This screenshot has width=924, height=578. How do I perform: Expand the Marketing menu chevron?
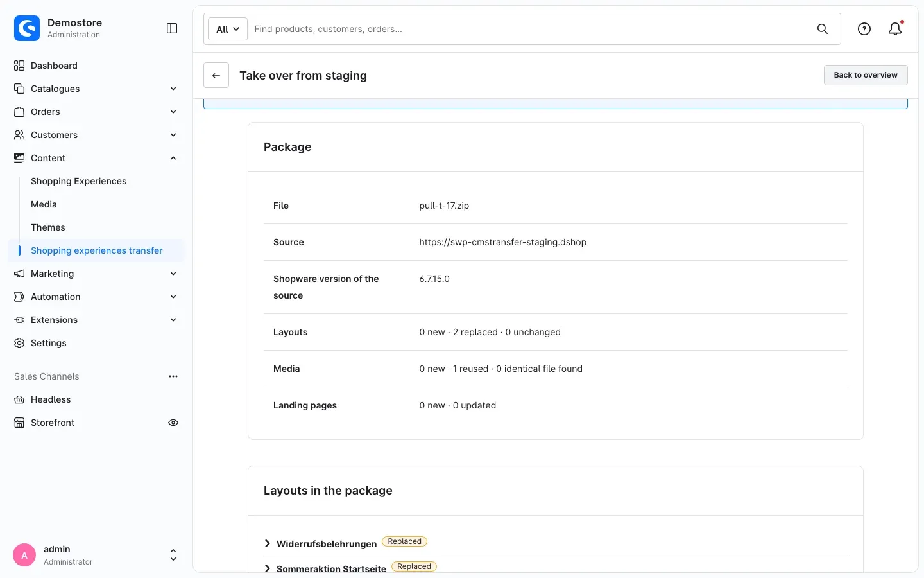tap(173, 274)
